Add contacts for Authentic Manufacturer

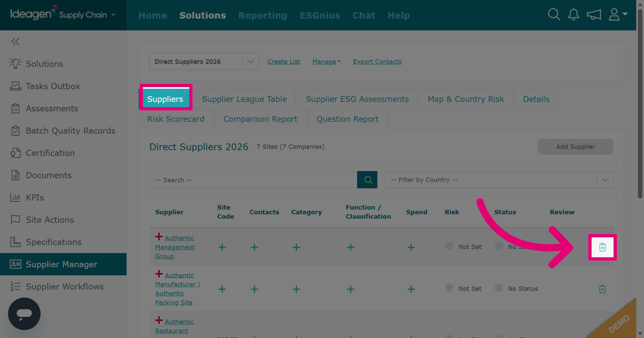(255, 289)
